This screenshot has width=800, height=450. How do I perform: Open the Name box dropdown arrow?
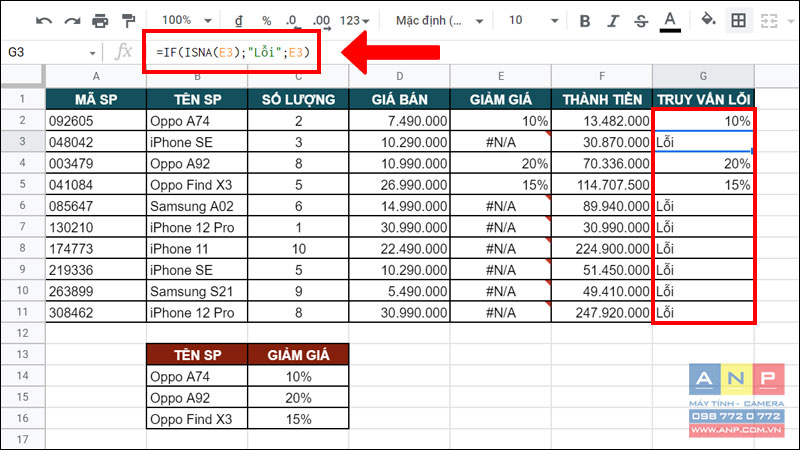click(x=92, y=53)
